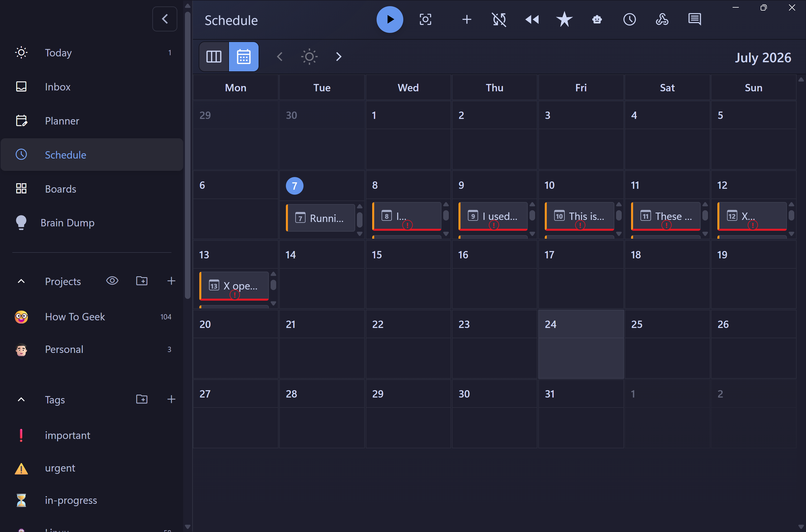Click the Sun column header

(x=753, y=87)
